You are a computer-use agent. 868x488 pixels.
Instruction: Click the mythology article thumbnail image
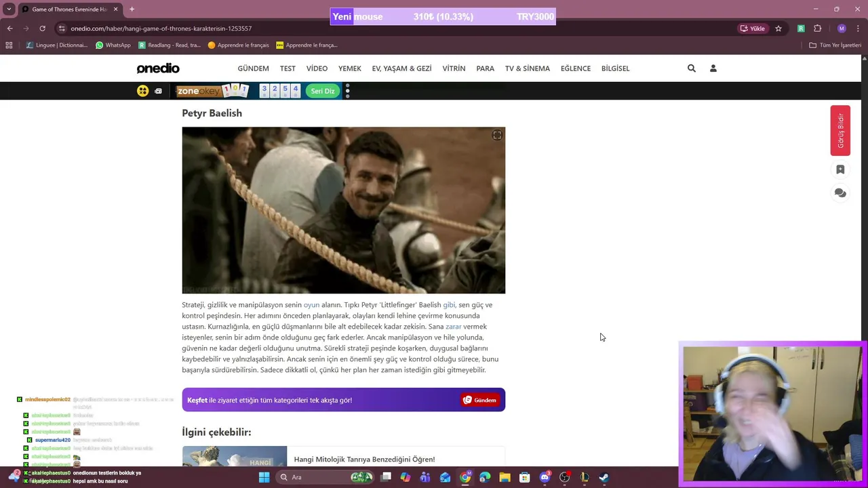235,456
